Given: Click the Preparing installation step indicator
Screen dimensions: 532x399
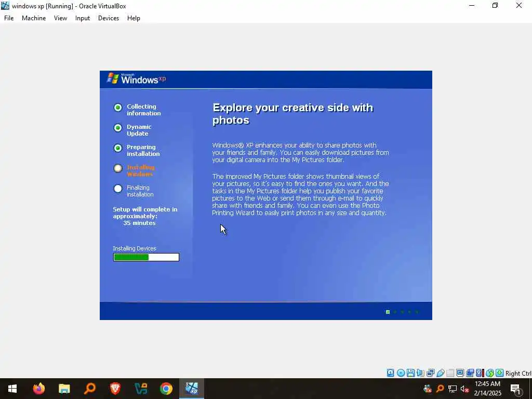Looking at the screenshot, I should 118,148.
